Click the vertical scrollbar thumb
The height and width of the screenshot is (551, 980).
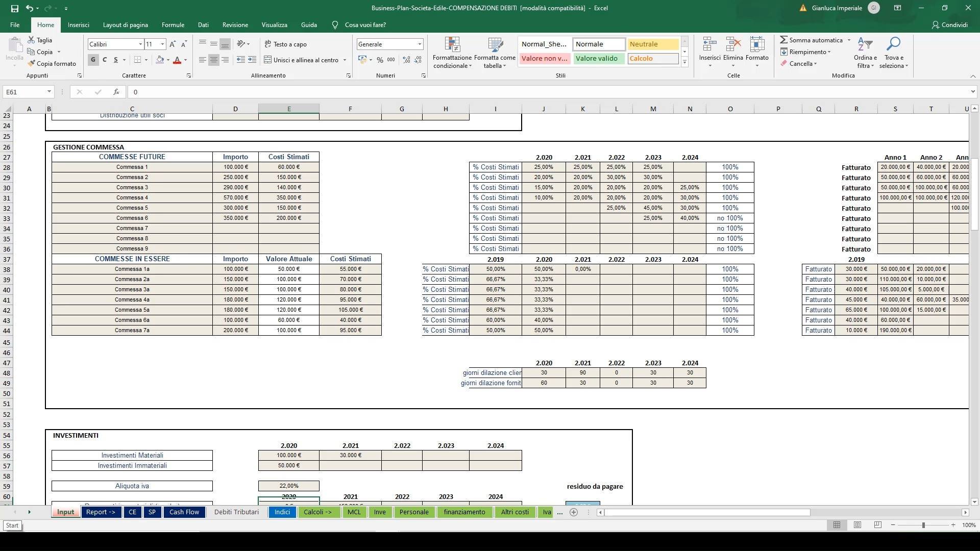click(x=974, y=194)
